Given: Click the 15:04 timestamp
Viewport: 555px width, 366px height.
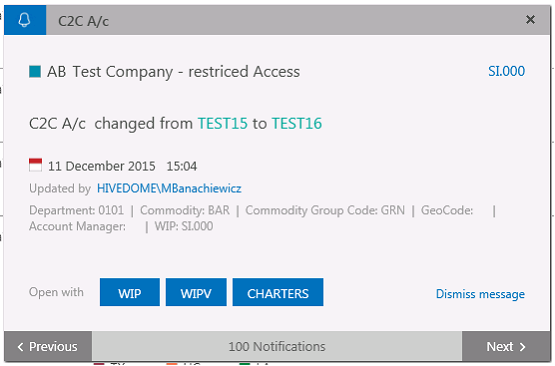Looking at the screenshot, I should pyautogui.click(x=182, y=166).
